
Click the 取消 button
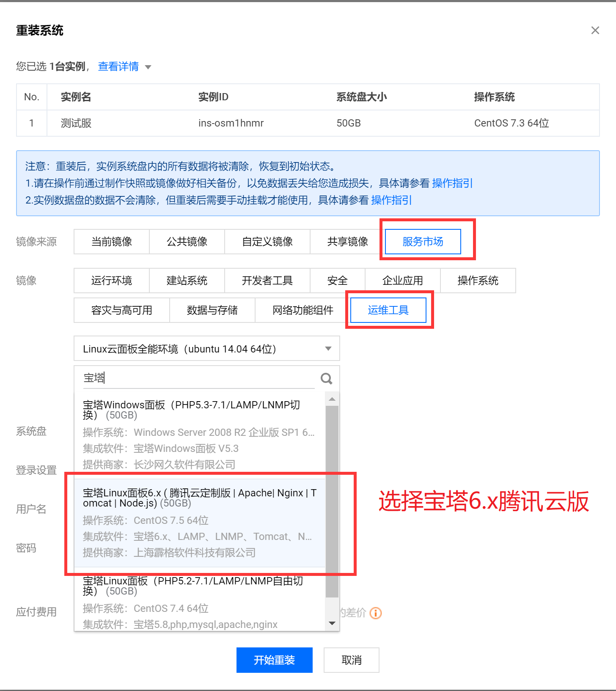pos(352,660)
